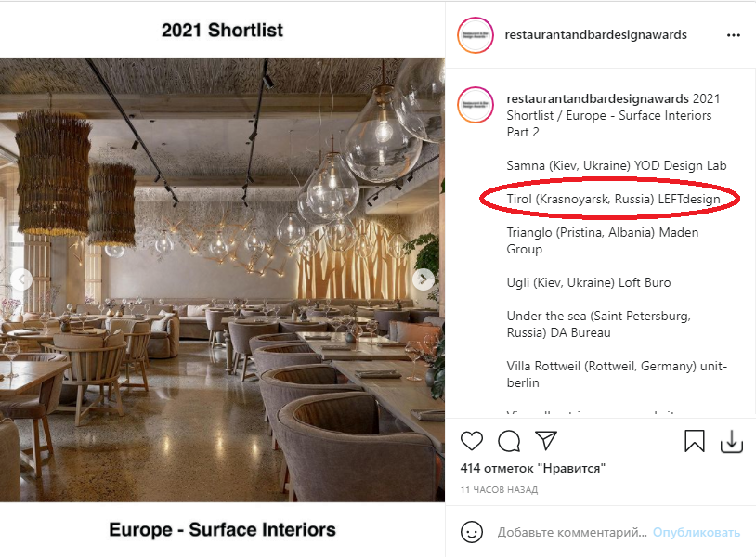Click the Samna YOD Design Lab line
The height and width of the screenshot is (557, 756).
[x=616, y=166]
